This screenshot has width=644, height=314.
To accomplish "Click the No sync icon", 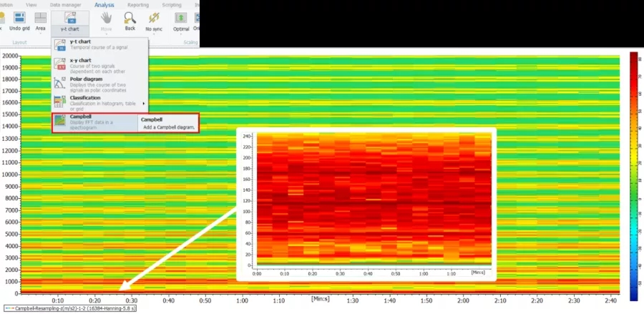I will 154,18.
